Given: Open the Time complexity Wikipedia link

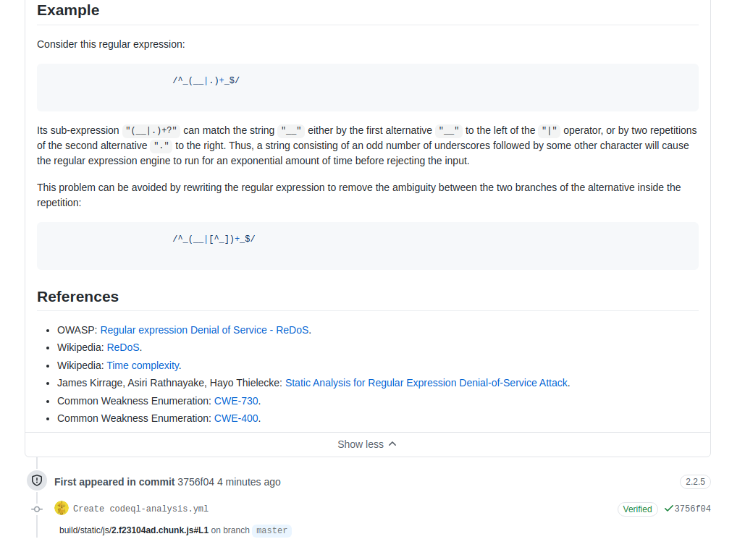Looking at the screenshot, I should 143,365.
